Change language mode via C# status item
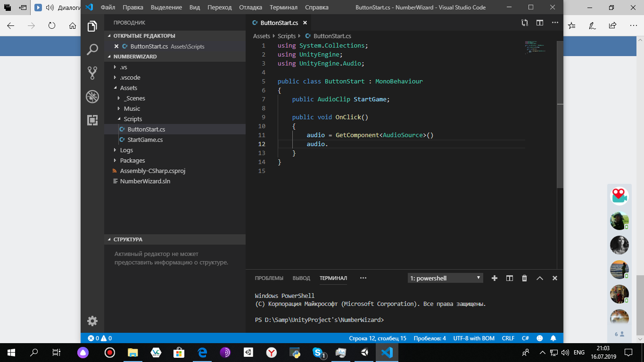This screenshot has height=362, width=644. click(x=525, y=338)
